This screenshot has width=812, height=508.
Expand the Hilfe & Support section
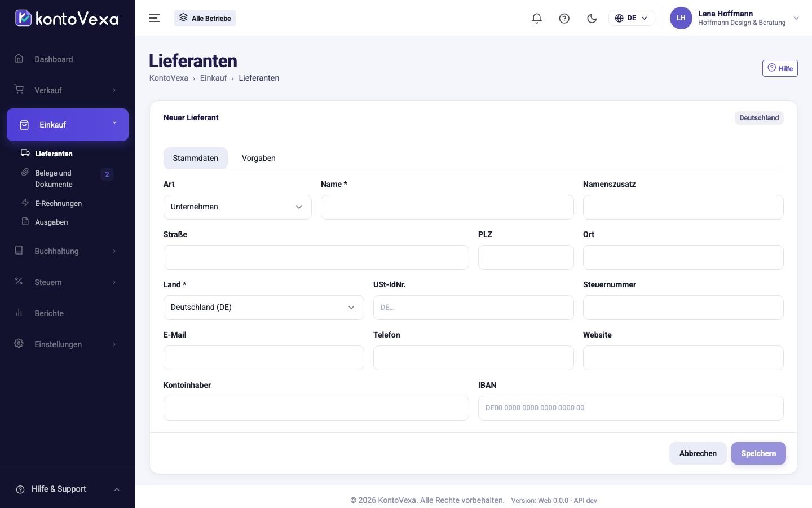click(x=68, y=489)
